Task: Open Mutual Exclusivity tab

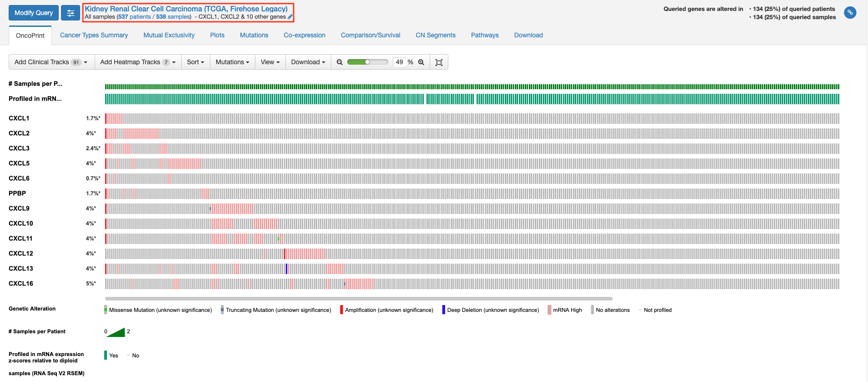Action: (169, 35)
